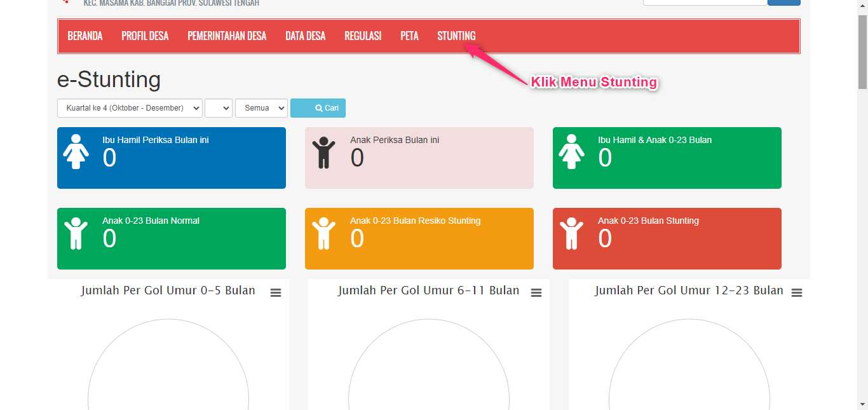868x410 pixels.
Task: Click the 0 value in Resiko Stunting card
Action: [x=358, y=239]
